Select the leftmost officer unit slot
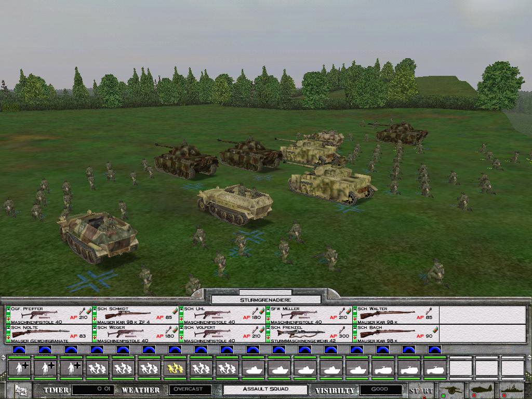This screenshot has height=399, width=532. tap(19, 368)
